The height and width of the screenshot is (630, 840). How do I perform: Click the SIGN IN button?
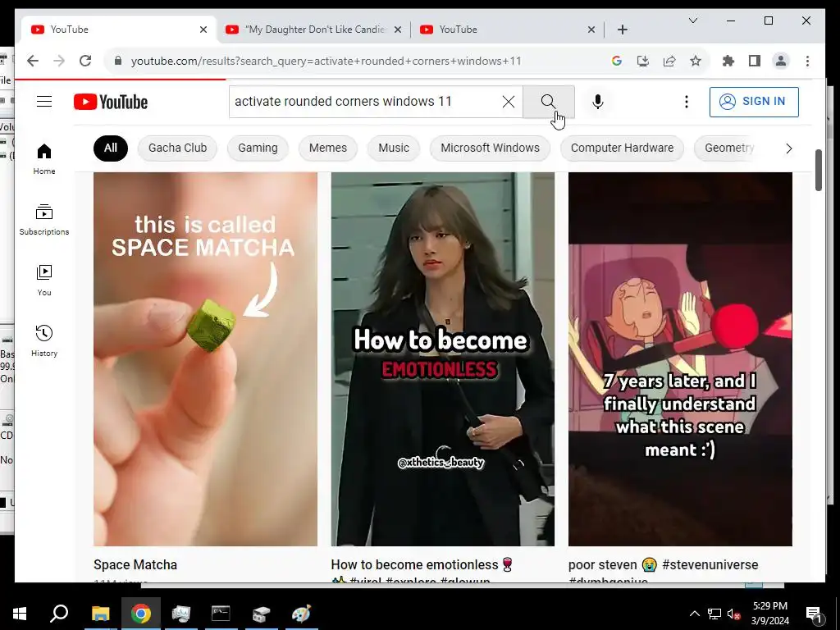[754, 101]
